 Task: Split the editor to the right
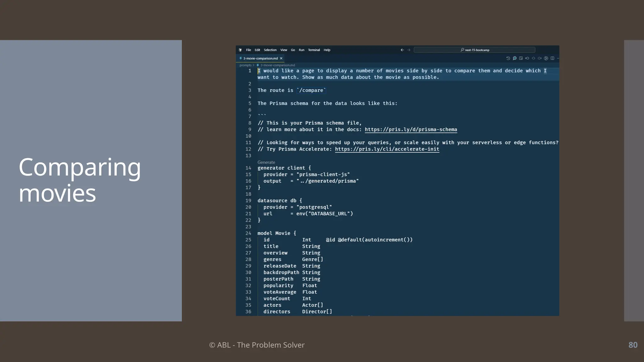click(x=552, y=58)
